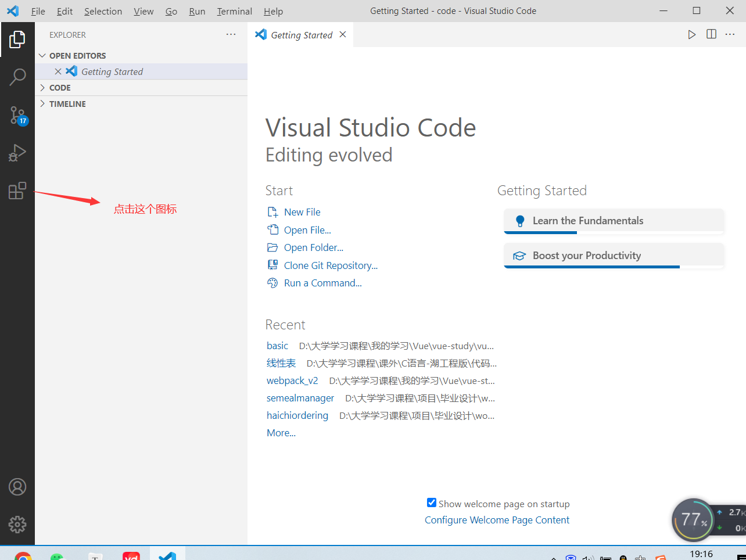Click the run play icon in editor toolbar
This screenshot has height=560, width=746.
coord(691,35)
